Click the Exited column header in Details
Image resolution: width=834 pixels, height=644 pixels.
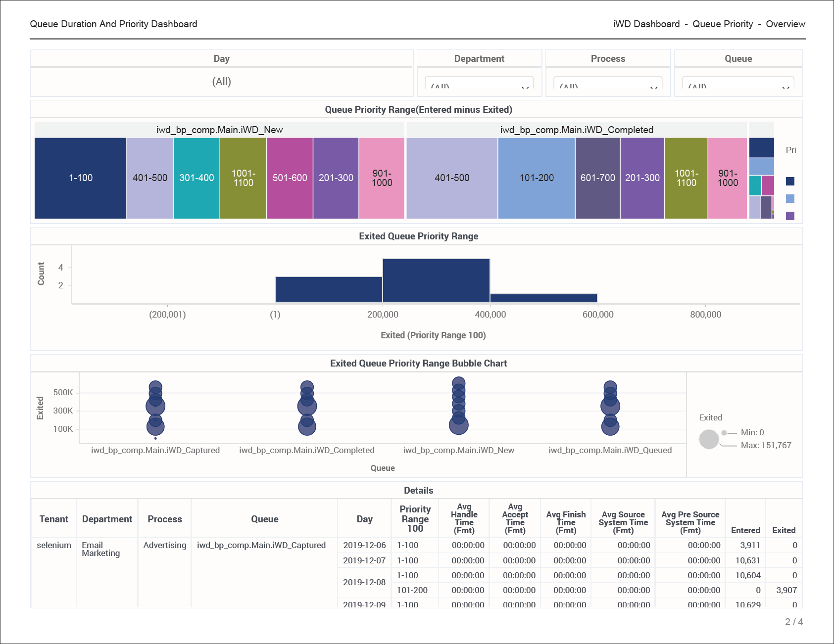784,530
